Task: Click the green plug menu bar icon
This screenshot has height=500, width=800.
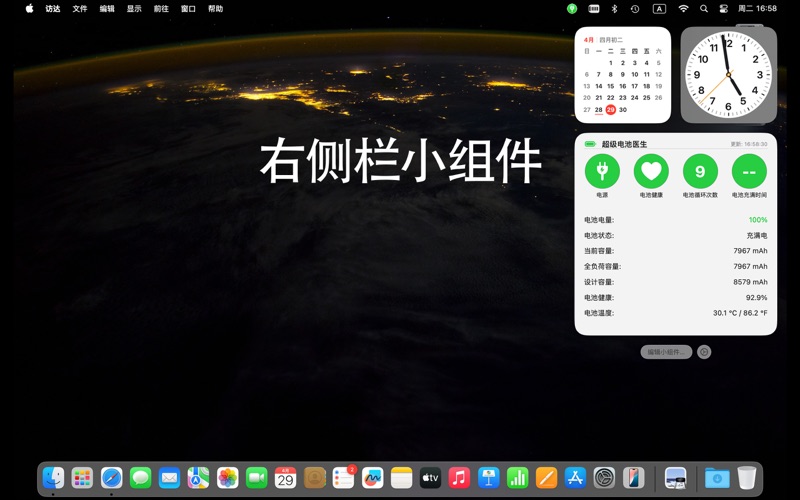Action: [572, 9]
